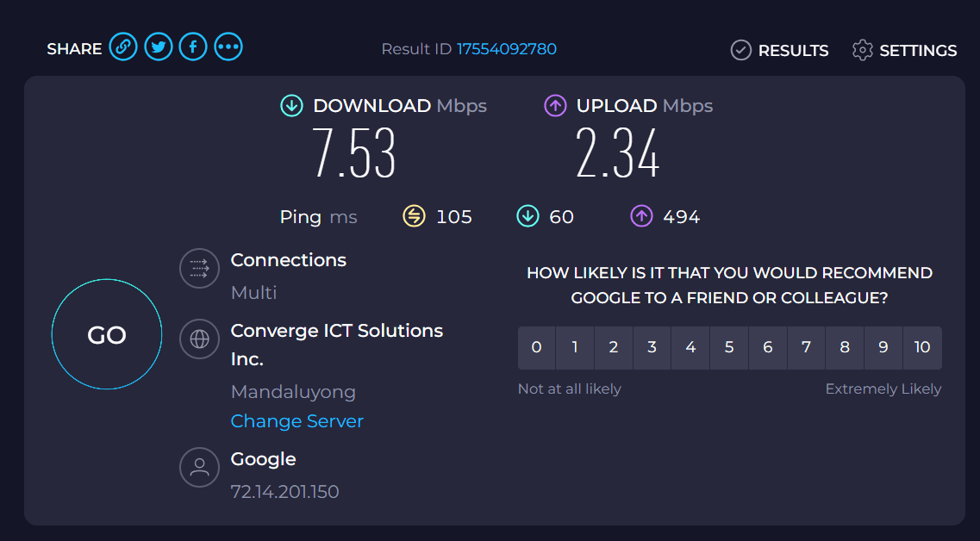The width and height of the screenshot is (980, 541).
Task: Click the results checkmark icon
Action: [740, 50]
